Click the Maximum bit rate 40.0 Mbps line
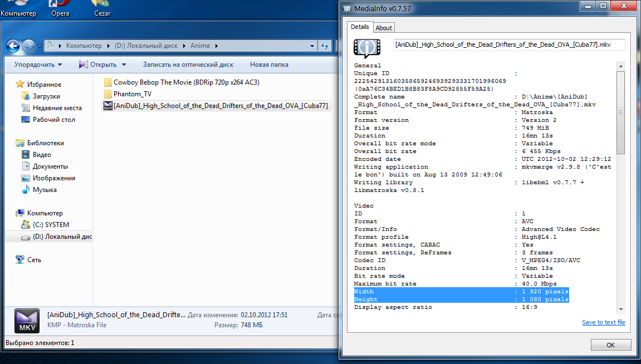This screenshot has width=641, height=364. pyautogui.click(x=456, y=283)
